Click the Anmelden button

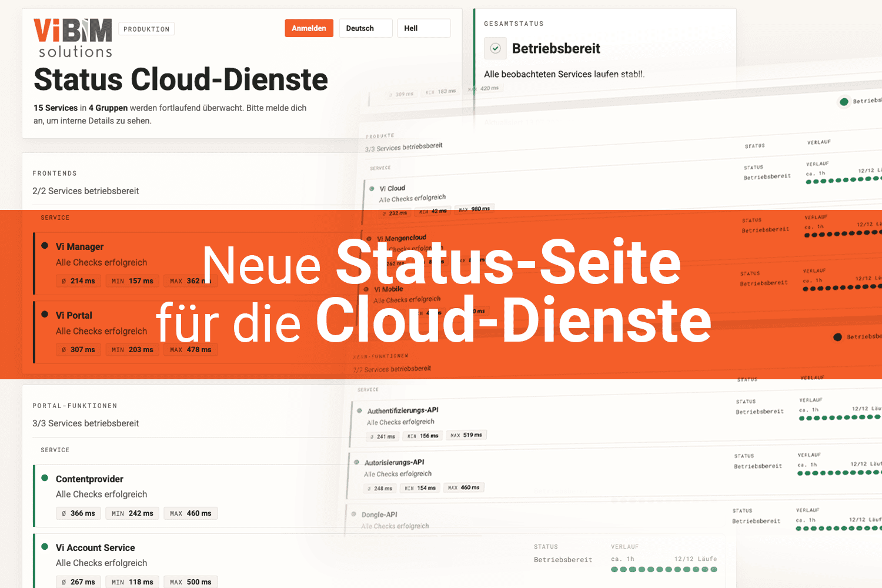coord(309,28)
